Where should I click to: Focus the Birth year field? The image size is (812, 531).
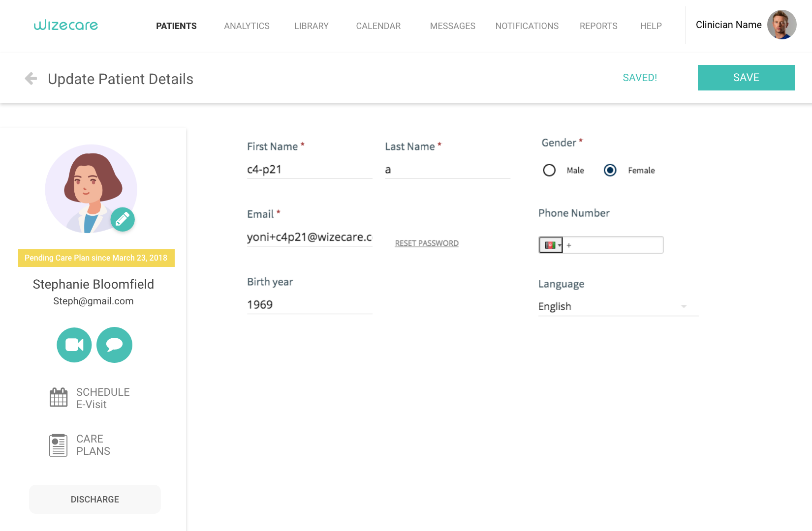pyautogui.click(x=310, y=305)
